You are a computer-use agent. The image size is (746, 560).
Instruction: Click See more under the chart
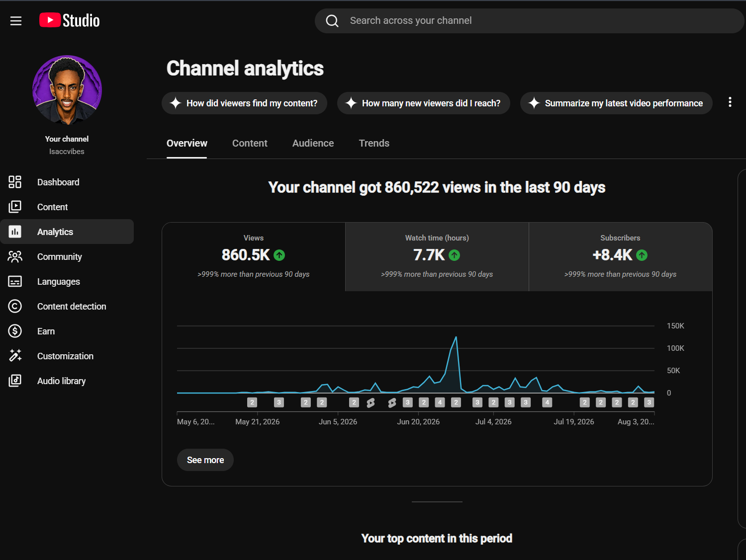pyautogui.click(x=205, y=460)
